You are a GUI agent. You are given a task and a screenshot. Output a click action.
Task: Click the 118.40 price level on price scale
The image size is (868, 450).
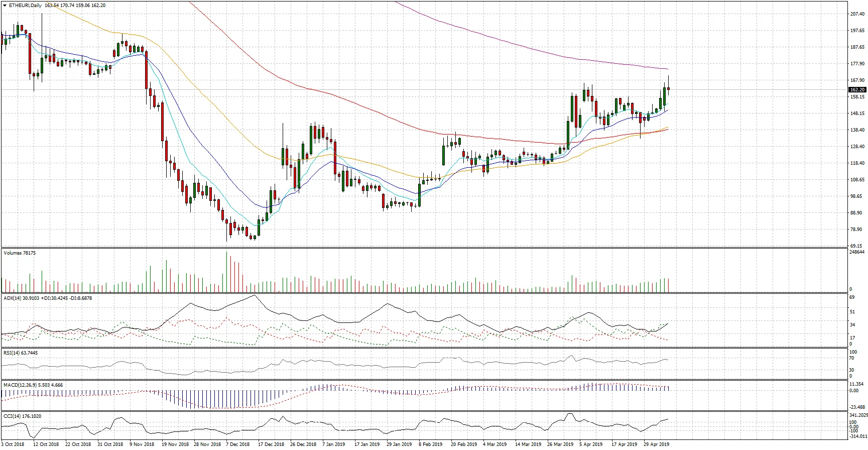pyautogui.click(x=857, y=163)
